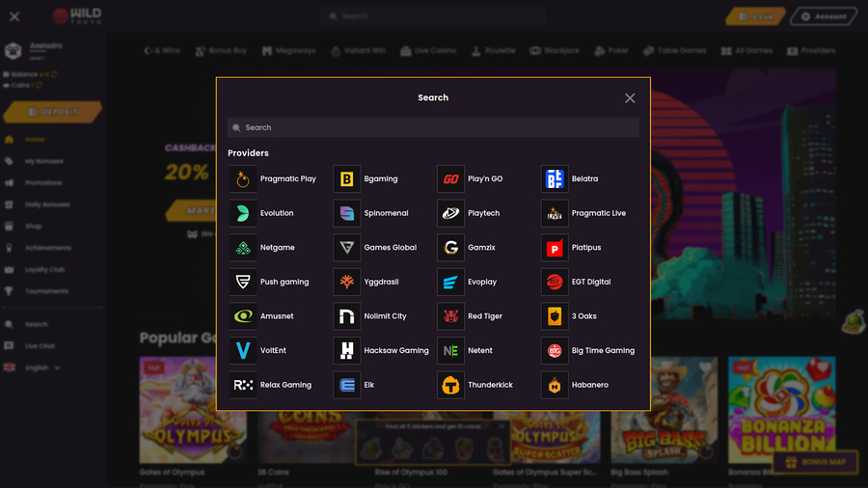Open the Bonanza Billion game thumbnail

coord(781,410)
